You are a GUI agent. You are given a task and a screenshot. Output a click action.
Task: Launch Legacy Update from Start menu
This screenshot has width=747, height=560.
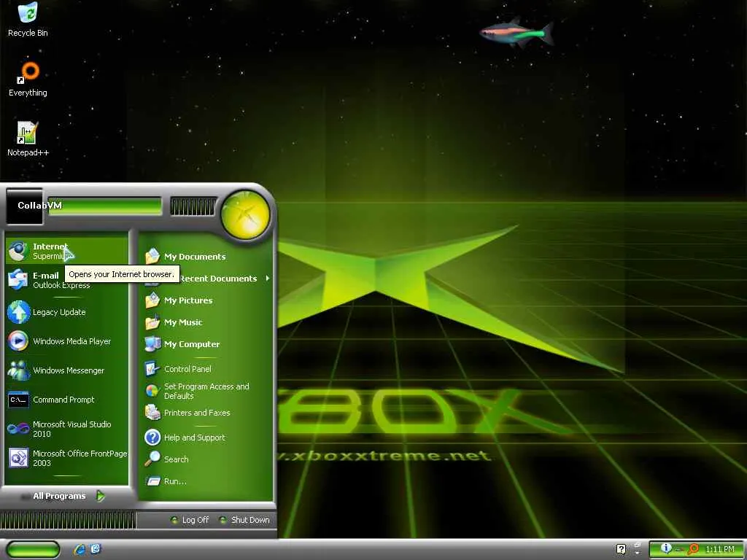tap(66, 312)
